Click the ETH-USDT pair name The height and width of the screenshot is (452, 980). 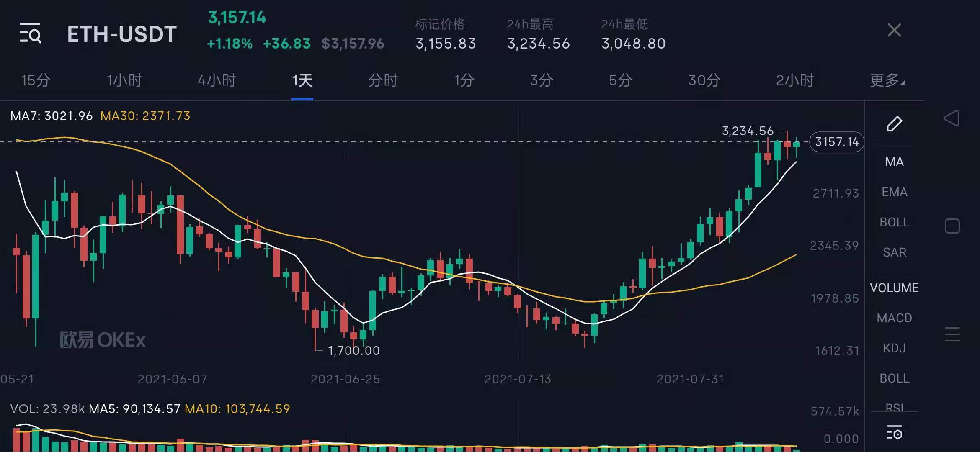point(121,34)
